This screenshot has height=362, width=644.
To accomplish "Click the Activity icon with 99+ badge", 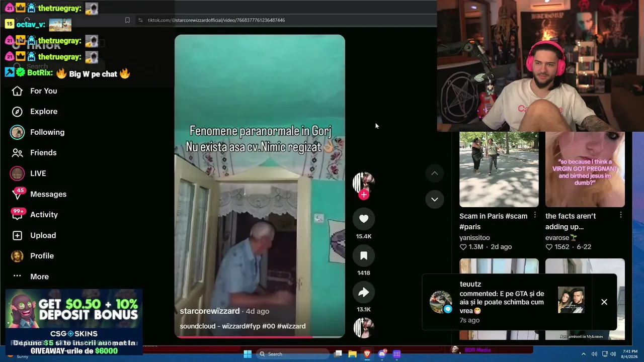I will point(18,215).
